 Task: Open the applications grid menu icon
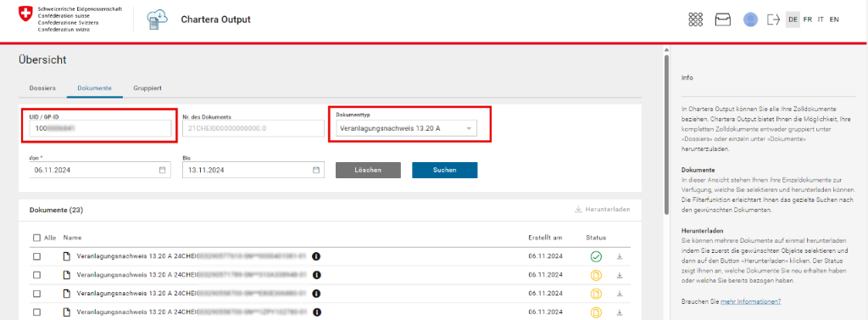coord(695,20)
